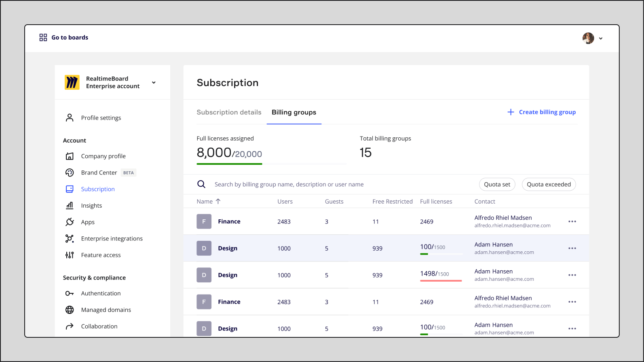Open Managed domains in the sidebar

click(x=106, y=310)
